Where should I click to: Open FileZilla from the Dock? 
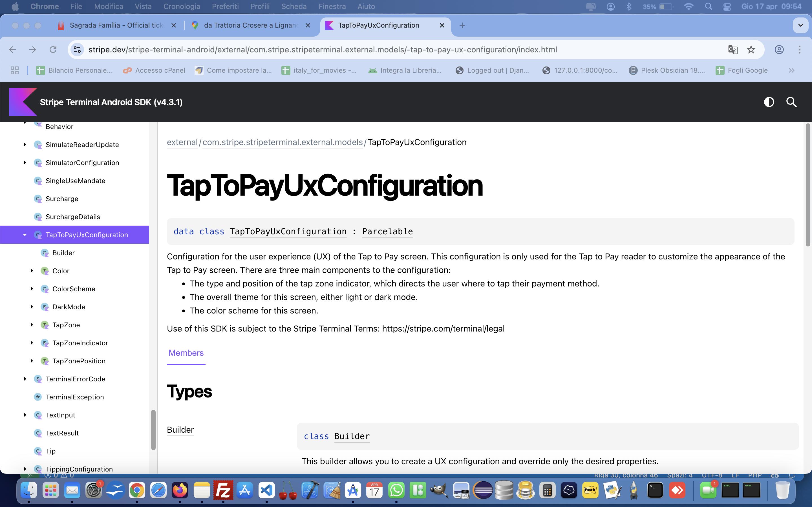tap(223, 491)
